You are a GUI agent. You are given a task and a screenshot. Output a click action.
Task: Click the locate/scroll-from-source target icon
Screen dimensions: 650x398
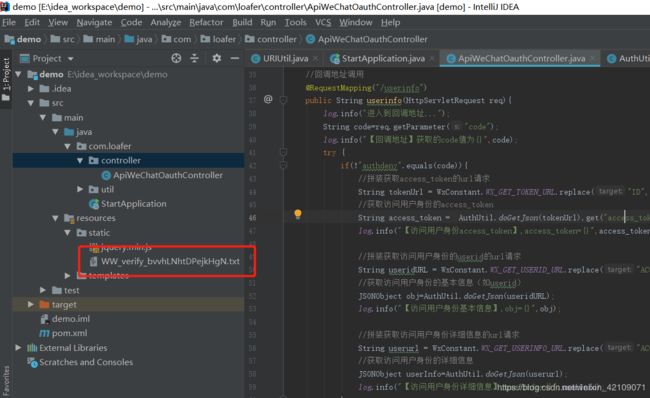pos(176,58)
